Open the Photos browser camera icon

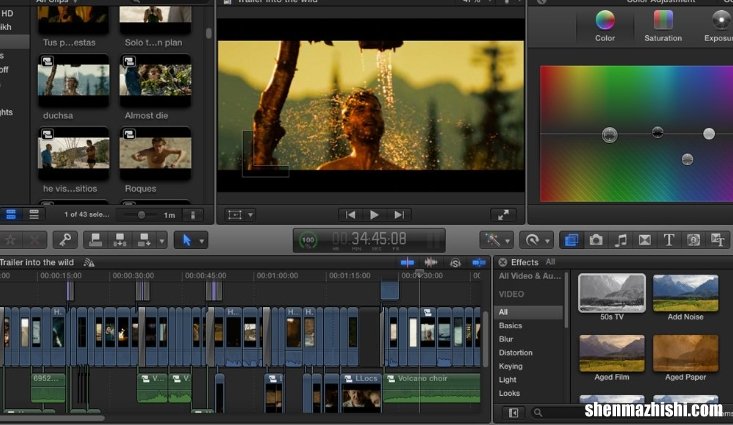tap(596, 240)
